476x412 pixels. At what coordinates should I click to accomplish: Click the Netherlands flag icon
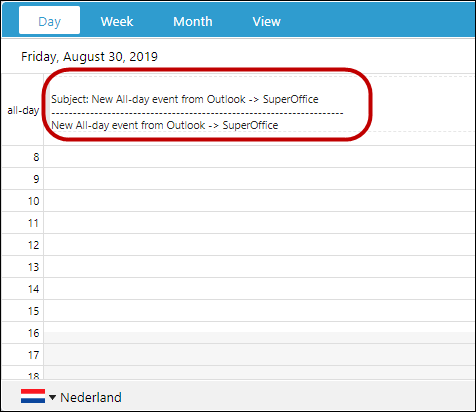33,396
